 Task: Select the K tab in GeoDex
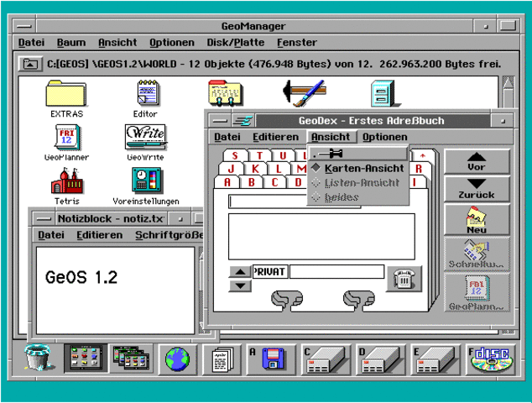[255, 169]
